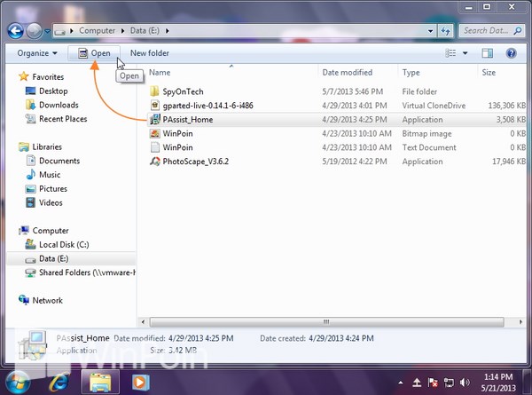532x395 pixels.
Task: Select Computer in the address bar path
Action: 97,30
